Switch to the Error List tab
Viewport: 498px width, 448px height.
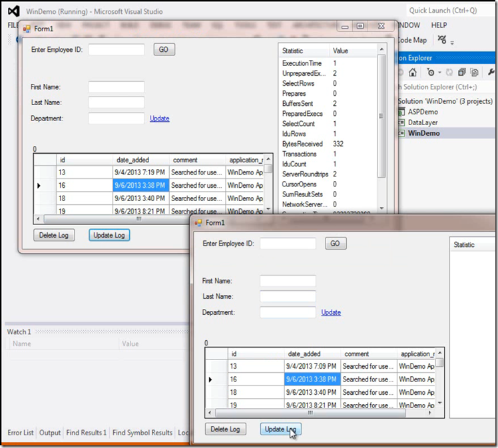coord(21,433)
